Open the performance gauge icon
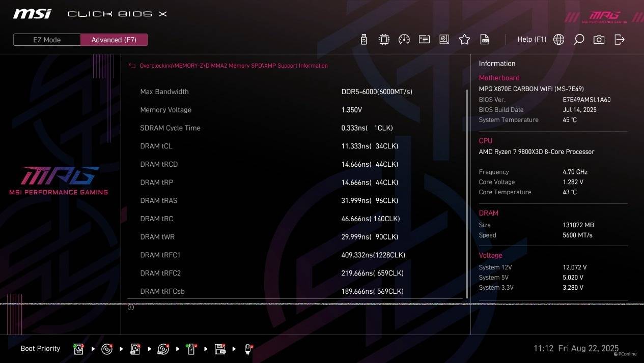 click(404, 39)
